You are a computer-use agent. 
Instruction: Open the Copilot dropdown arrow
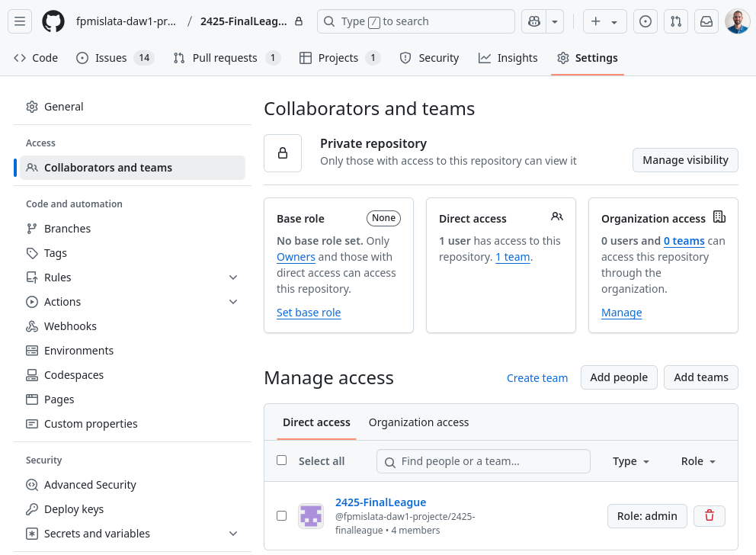[555, 21]
